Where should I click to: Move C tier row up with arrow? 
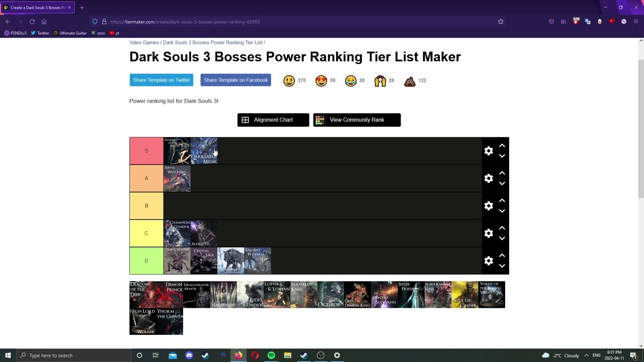pyautogui.click(x=502, y=228)
